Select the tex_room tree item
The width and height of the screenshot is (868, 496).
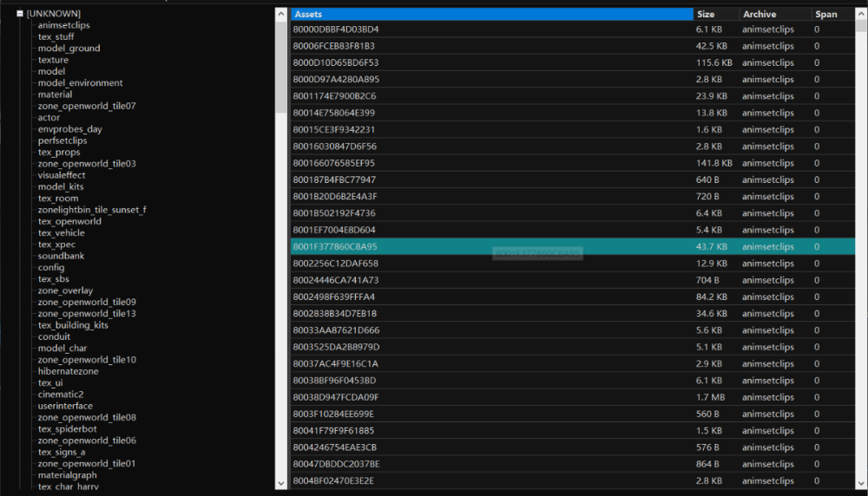pos(58,198)
